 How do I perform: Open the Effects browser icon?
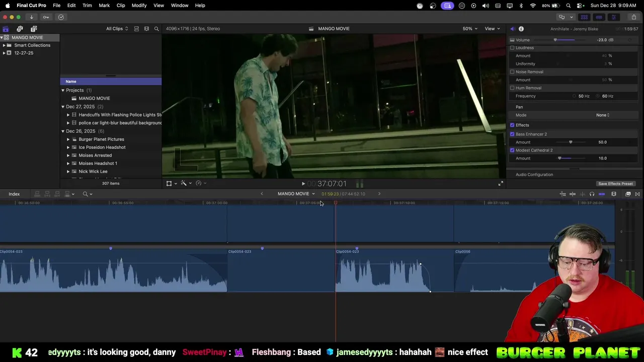[x=628, y=194]
